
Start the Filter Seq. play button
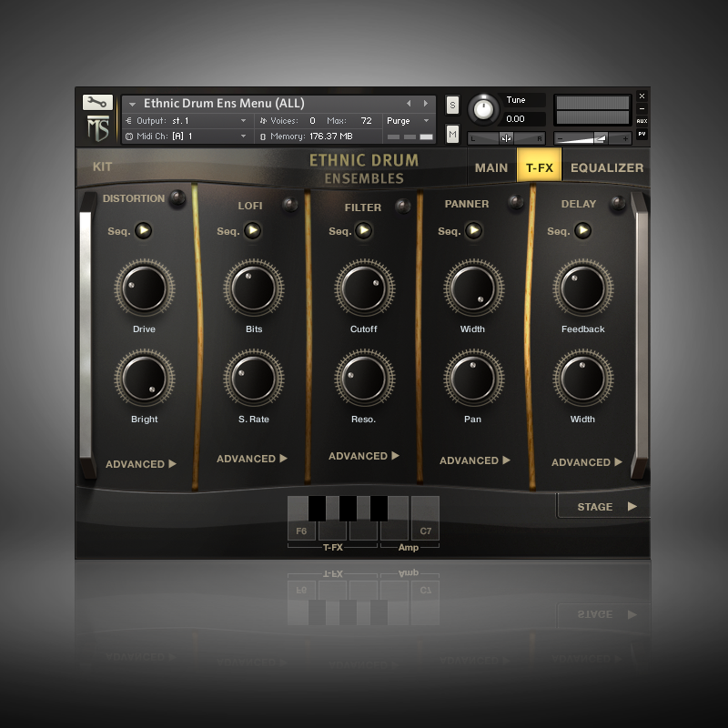click(x=364, y=230)
